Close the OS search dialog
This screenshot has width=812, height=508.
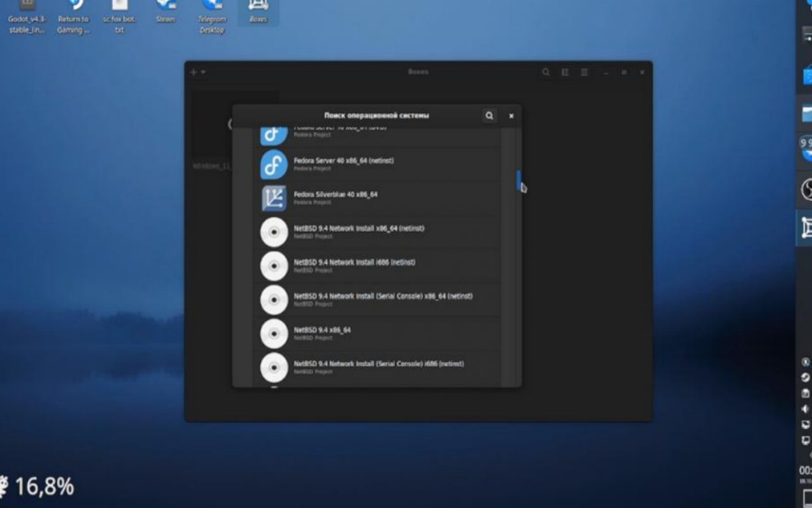511,116
